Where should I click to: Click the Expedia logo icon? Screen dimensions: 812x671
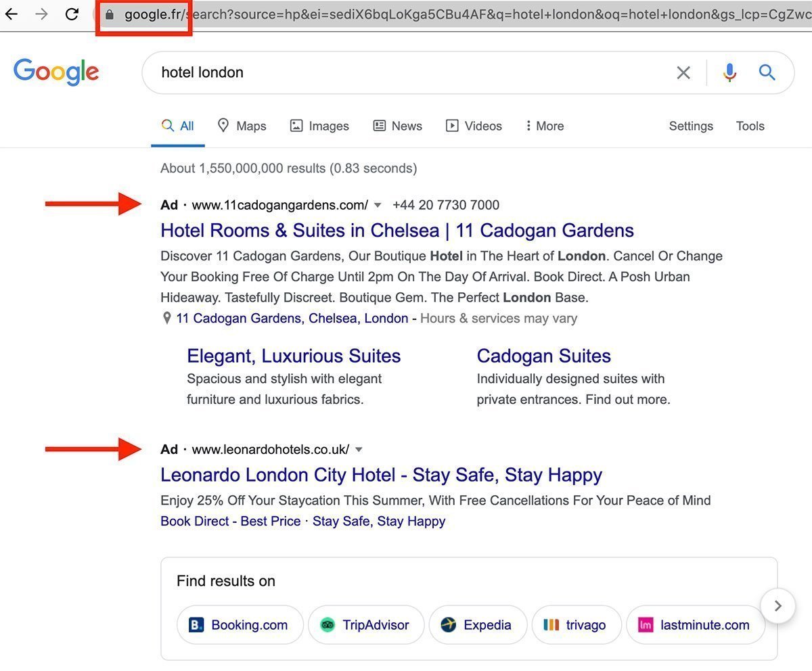448,625
